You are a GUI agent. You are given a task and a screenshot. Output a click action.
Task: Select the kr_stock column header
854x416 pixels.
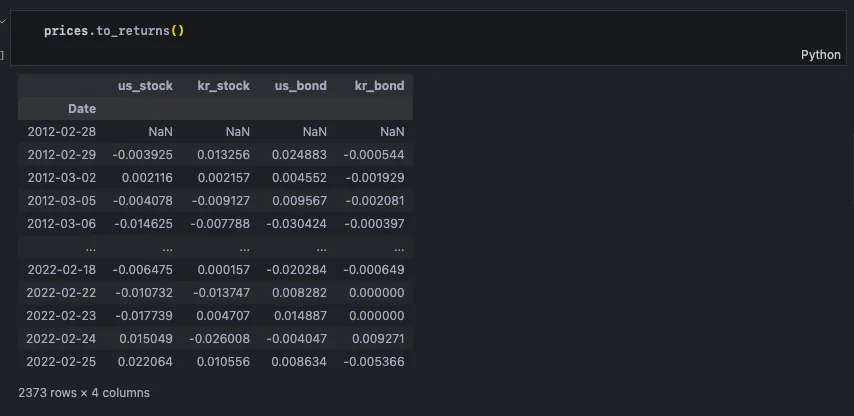[x=224, y=86]
